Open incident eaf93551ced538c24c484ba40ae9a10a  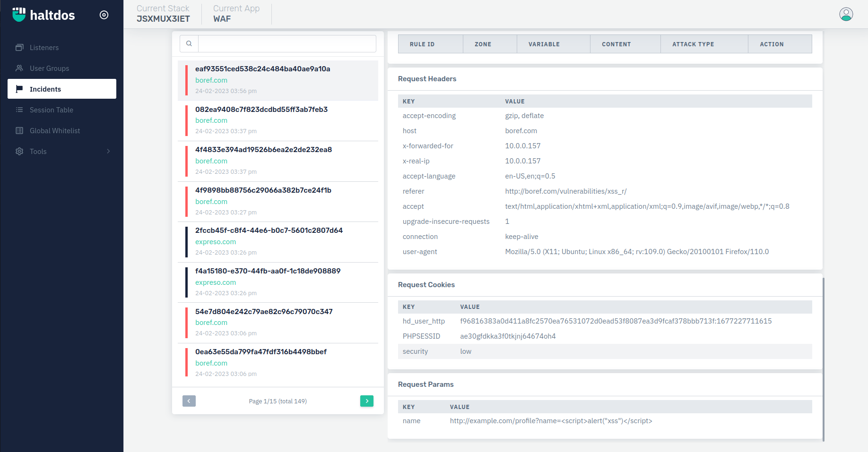(x=278, y=80)
